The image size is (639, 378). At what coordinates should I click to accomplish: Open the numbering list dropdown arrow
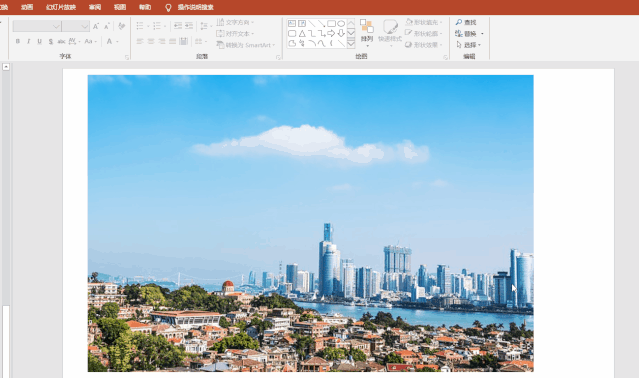[165, 26]
